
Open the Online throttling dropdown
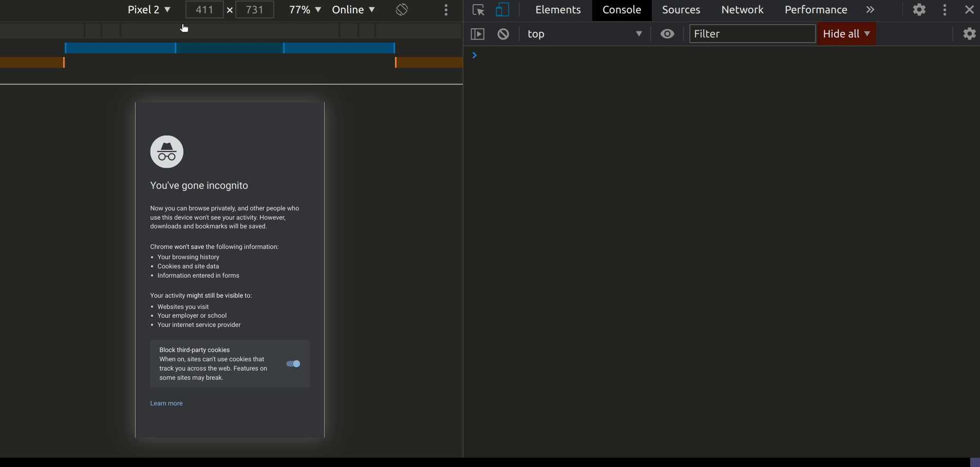point(353,10)
